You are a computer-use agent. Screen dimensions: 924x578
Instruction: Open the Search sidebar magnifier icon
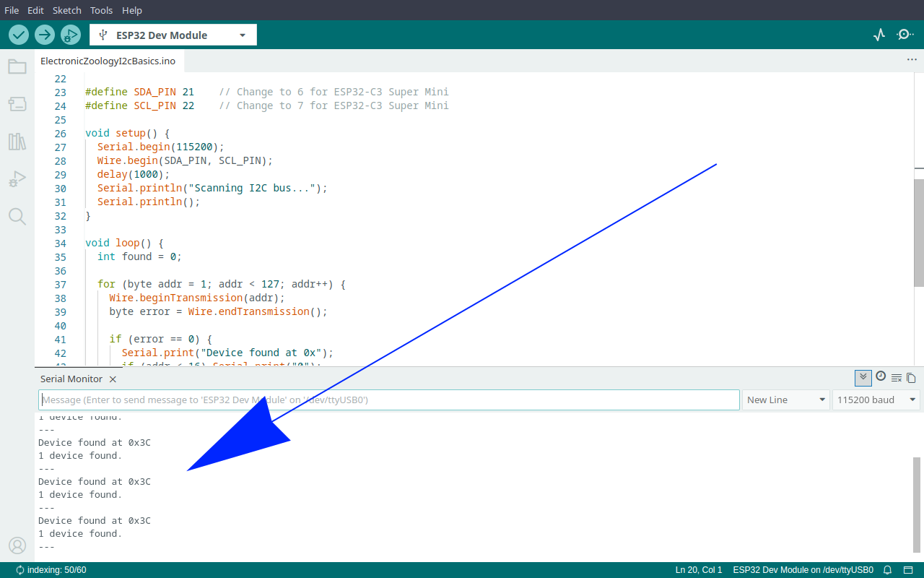(17, 217)
